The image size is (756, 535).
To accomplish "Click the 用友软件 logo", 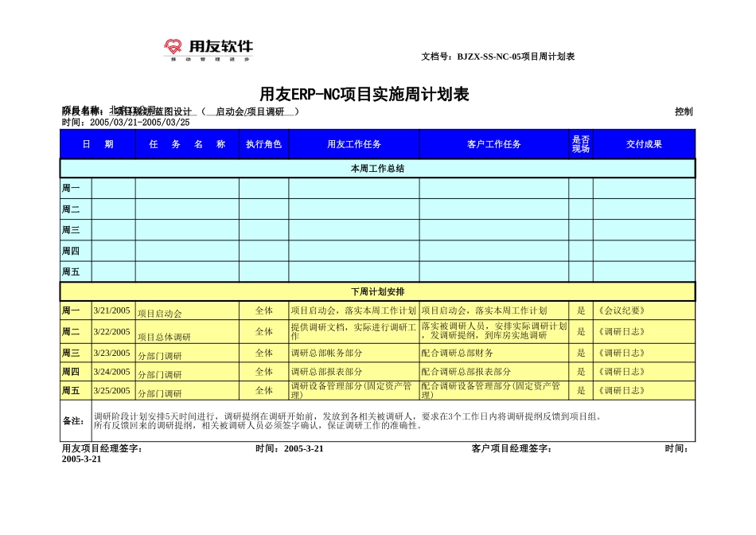I will click(x=208, y=50).
